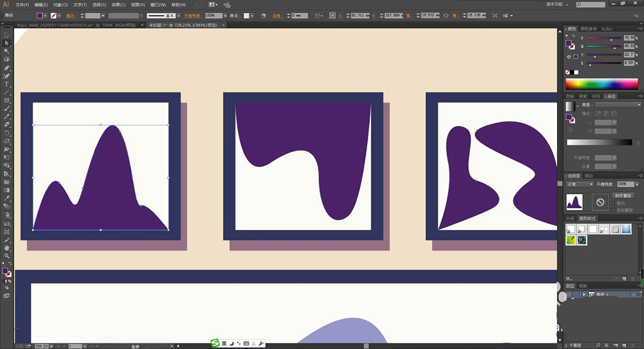
Task: Open the gradient 类型 dropdown
Action: click(x=618, y=105)
